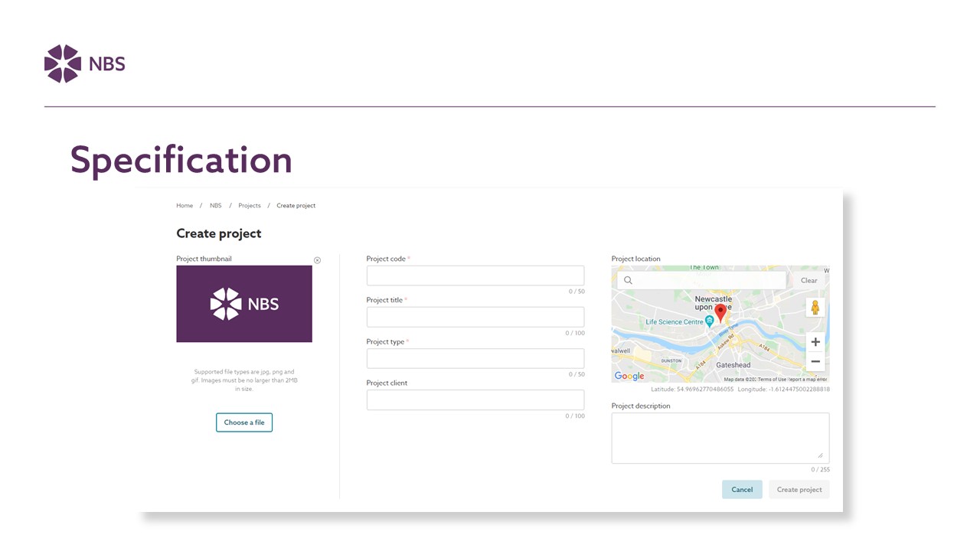Image resolution: width=980 pixels, height=551 pixels.
Task: Click the Life Science Centre map marker
Action: pos(710,321)
